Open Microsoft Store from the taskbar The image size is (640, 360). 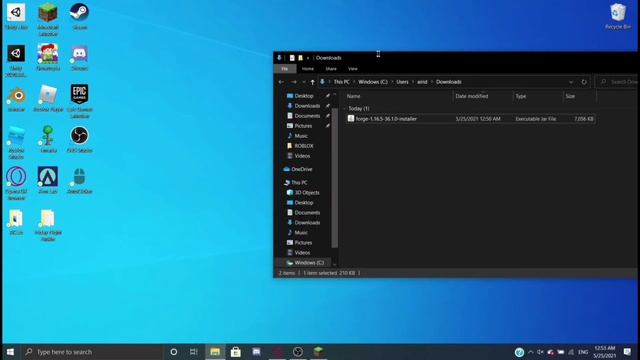pos(236,352)
